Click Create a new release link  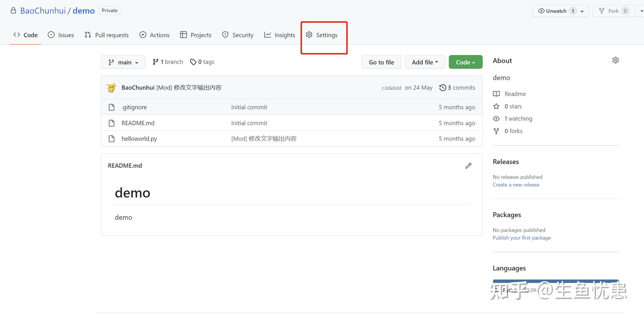click(x=516, y=185)
